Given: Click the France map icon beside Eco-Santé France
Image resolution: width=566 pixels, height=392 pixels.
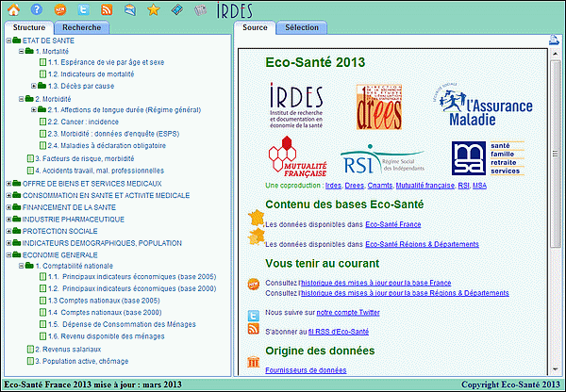Looking at the screenshot, I should click(x=257, y=219).
